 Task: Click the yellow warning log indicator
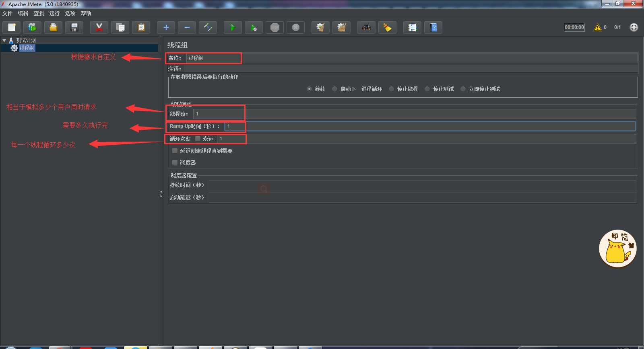tap(598, 27)
